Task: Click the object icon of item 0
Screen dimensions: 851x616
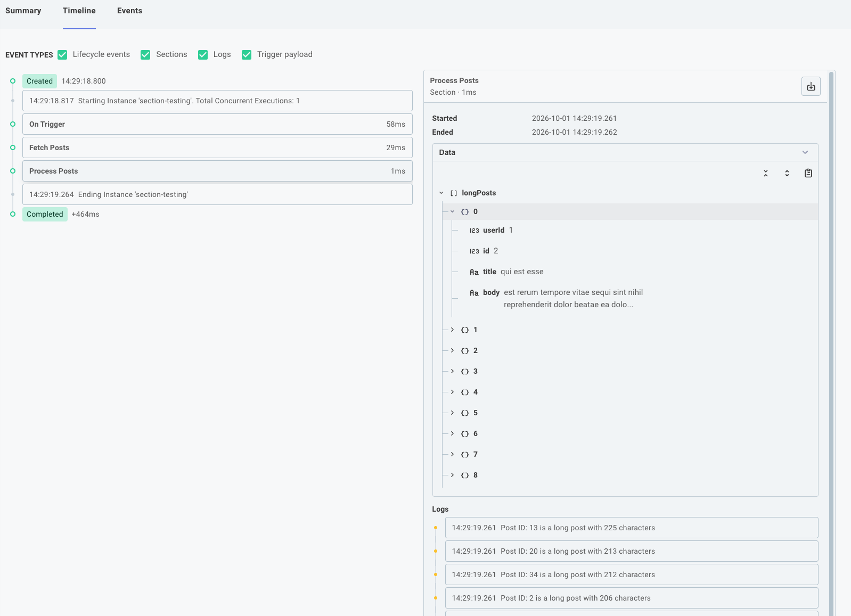Action: (465, 212)
